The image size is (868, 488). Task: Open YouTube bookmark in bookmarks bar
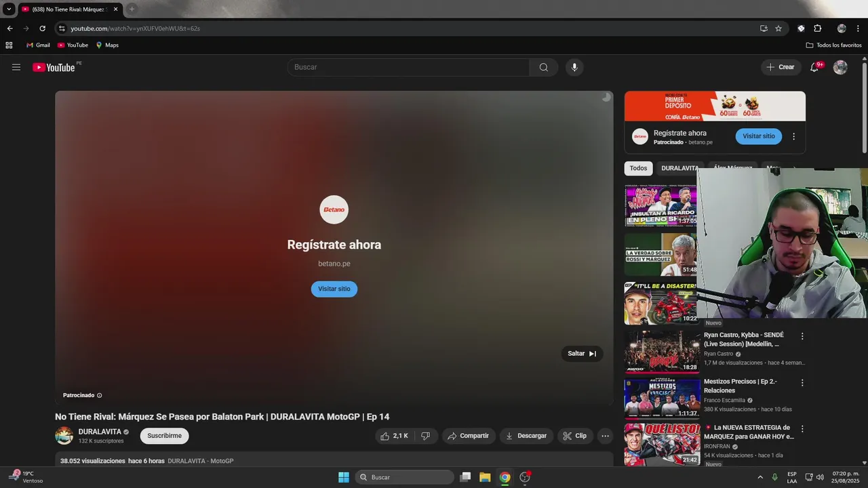[x=73, y=45]
